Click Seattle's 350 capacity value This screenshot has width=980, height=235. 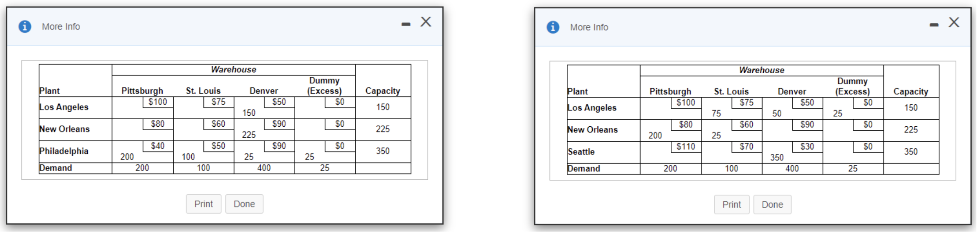911,152
